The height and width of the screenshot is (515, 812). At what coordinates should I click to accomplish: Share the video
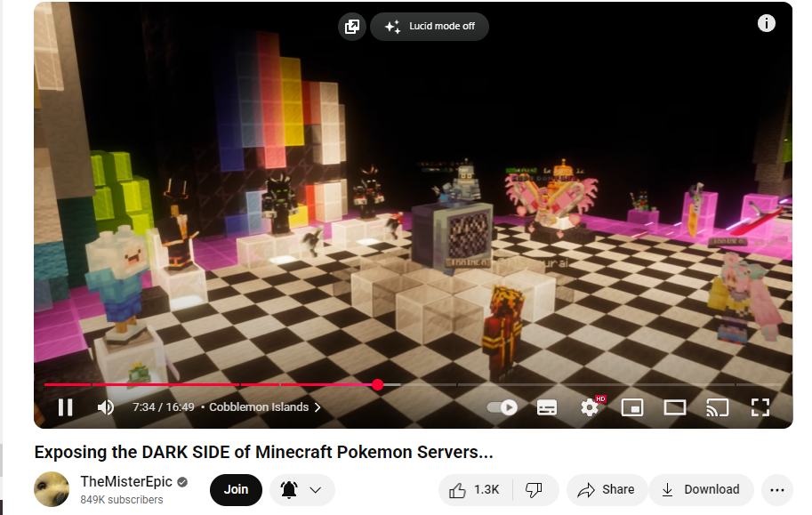tap(607, 489)
